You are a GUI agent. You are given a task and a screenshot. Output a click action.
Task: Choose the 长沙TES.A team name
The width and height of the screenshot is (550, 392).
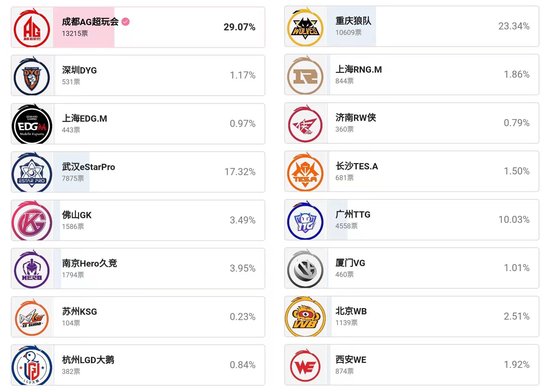[x=357, y=166]
